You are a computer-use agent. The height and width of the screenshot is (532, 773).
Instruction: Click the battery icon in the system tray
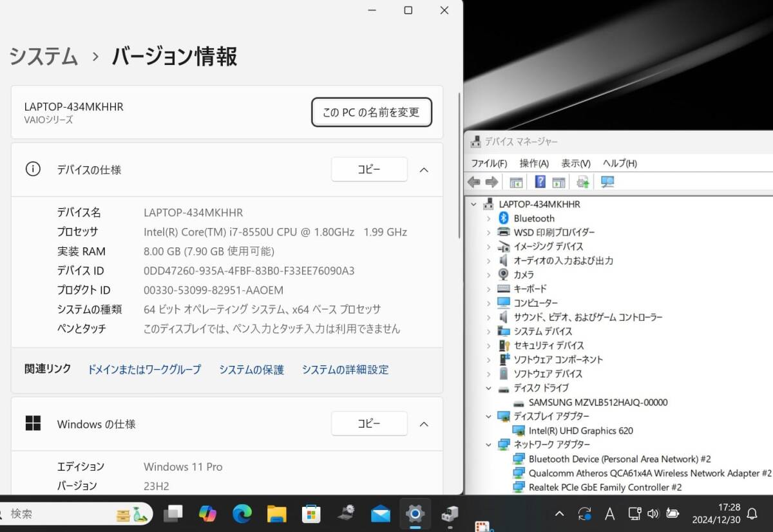click(673, 514)
